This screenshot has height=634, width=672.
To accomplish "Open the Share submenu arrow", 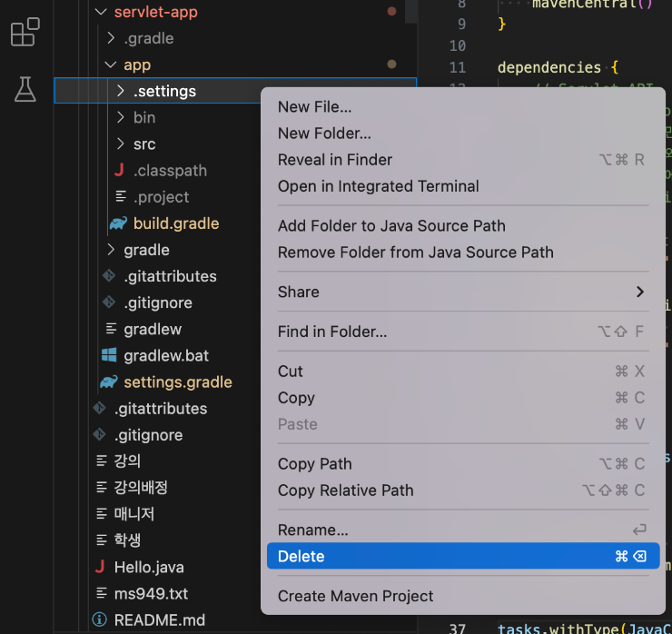I will click(640, 292).
